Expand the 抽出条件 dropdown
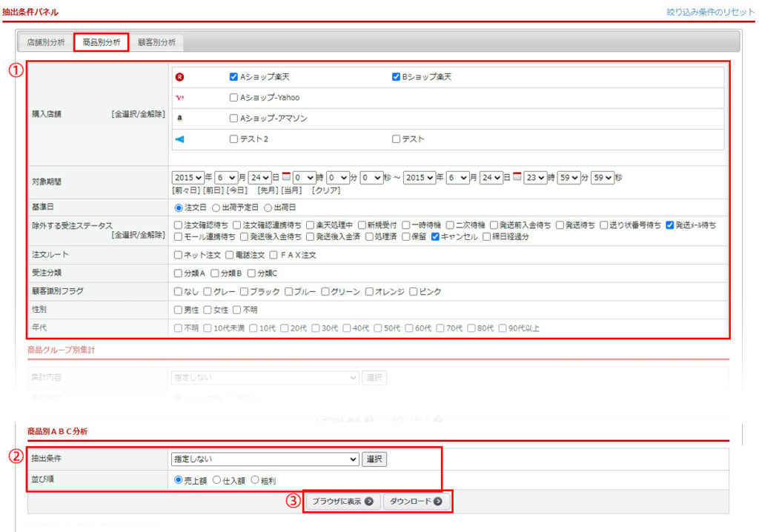Image resolution: width=759 pixels, height=532 pixels. pos(265,459)
